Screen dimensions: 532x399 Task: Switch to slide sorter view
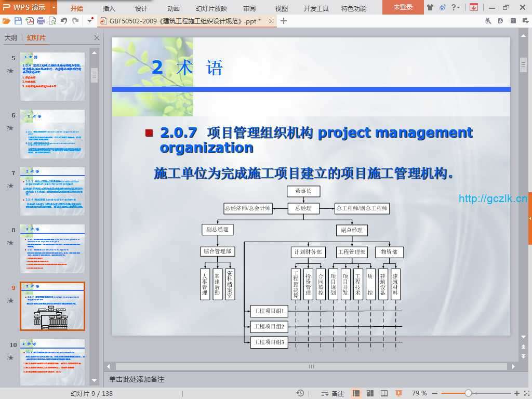370,393
